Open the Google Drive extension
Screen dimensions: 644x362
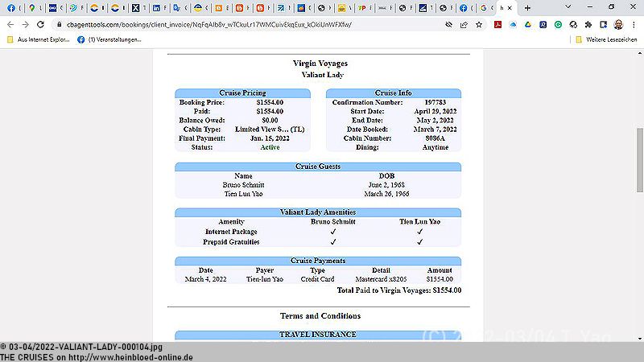pos(528,25)
